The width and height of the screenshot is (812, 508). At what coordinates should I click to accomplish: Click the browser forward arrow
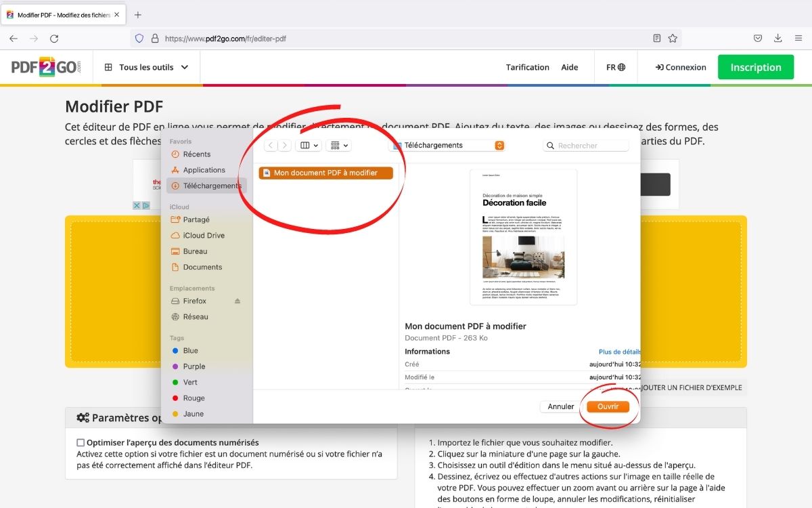(34, 39)
